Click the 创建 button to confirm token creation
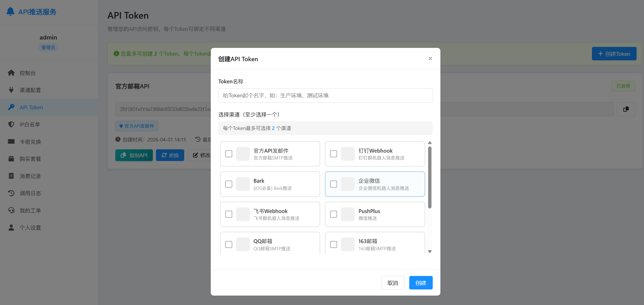 click(420, 283)
